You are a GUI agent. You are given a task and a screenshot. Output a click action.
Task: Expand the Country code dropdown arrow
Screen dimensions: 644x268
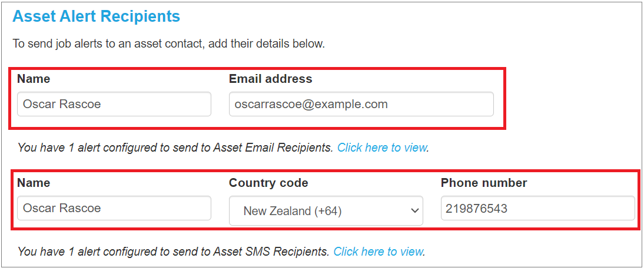point(414,211)
